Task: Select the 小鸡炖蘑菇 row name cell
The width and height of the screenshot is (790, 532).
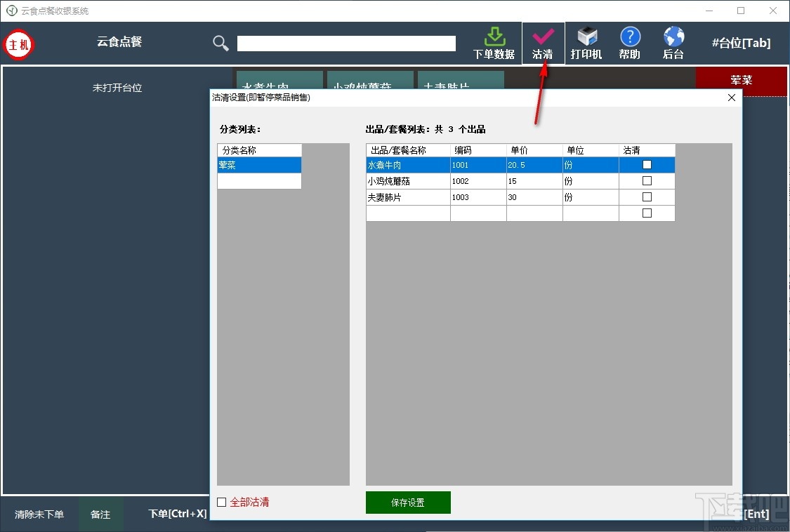Action: tap(408, 181)
